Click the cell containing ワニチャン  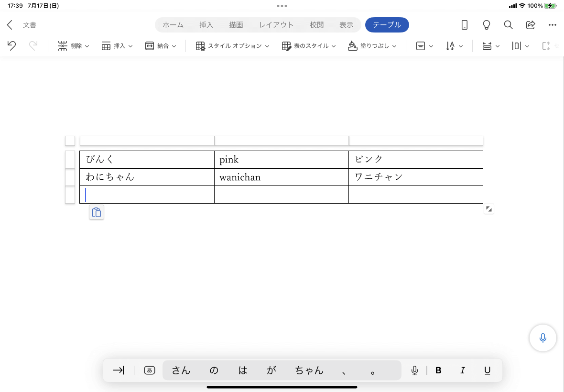point(416,177)
